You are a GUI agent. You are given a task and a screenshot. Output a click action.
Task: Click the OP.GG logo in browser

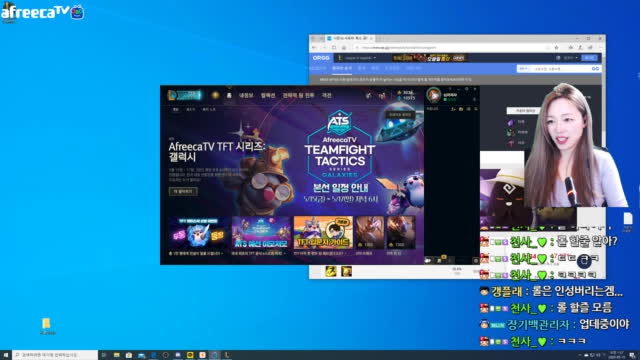(x=321, y=58)
